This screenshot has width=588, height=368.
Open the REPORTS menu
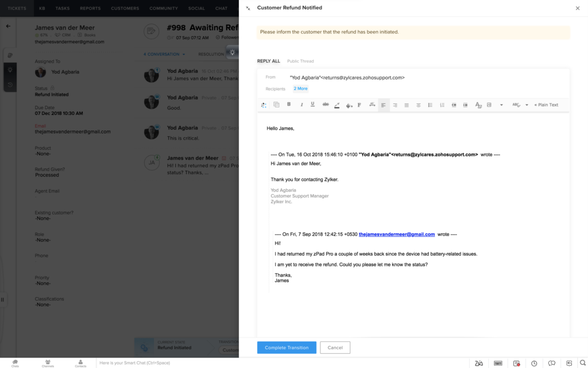[90, 8]
